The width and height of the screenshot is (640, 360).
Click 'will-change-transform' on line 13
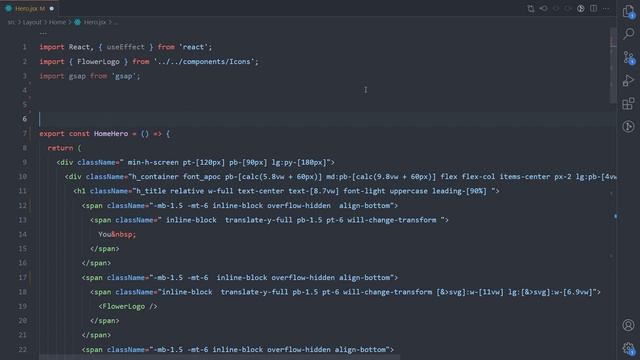pyautogui.click(x=392, y=220)
